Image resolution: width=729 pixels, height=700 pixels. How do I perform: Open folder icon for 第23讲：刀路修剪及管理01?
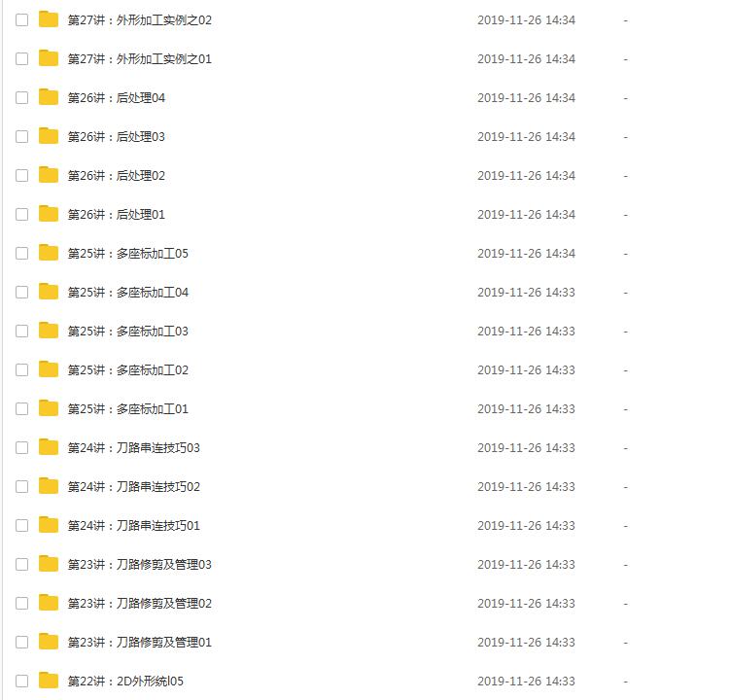tap(49, 642)
